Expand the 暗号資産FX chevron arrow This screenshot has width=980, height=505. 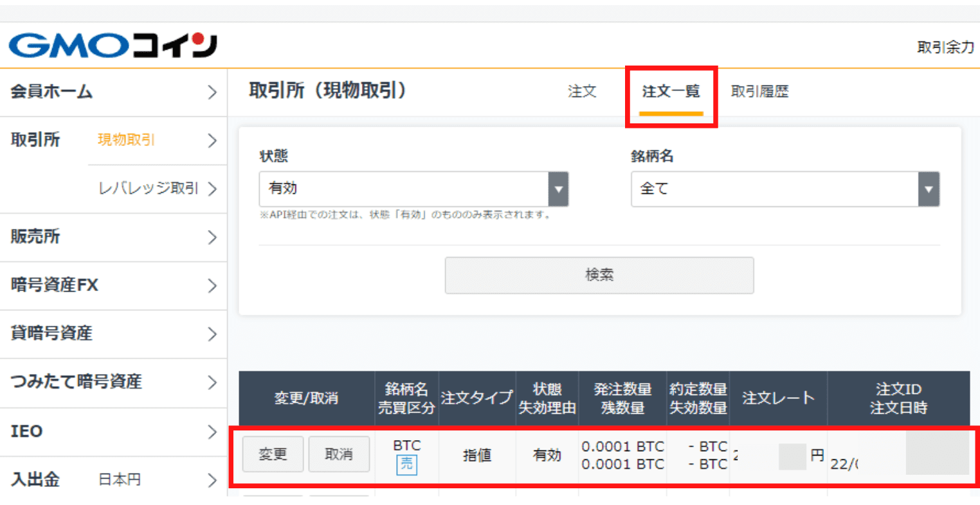click(212, 286)
